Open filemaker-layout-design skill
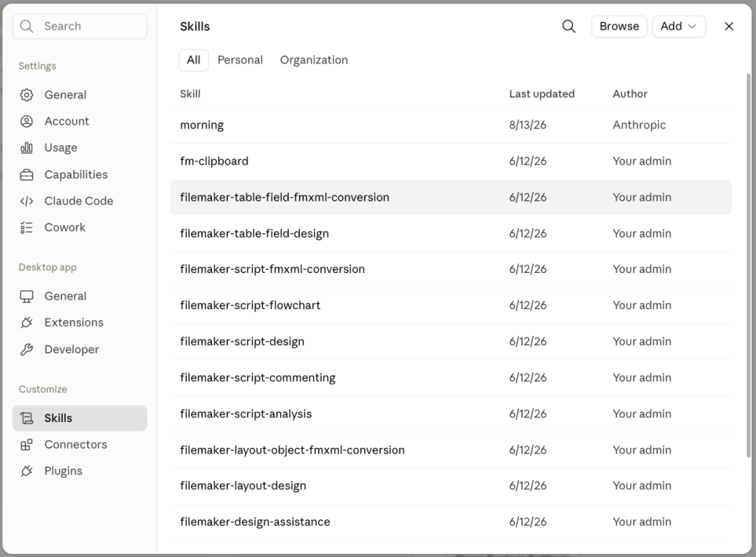Image resolution: width=756 pixels, height=557 pixels. pyautogui.click(x=451, y=485)
